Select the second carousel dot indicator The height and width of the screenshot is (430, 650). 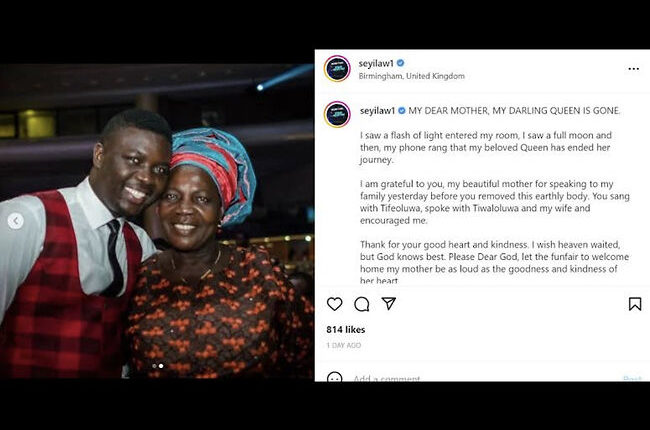(x=161, y=366)
